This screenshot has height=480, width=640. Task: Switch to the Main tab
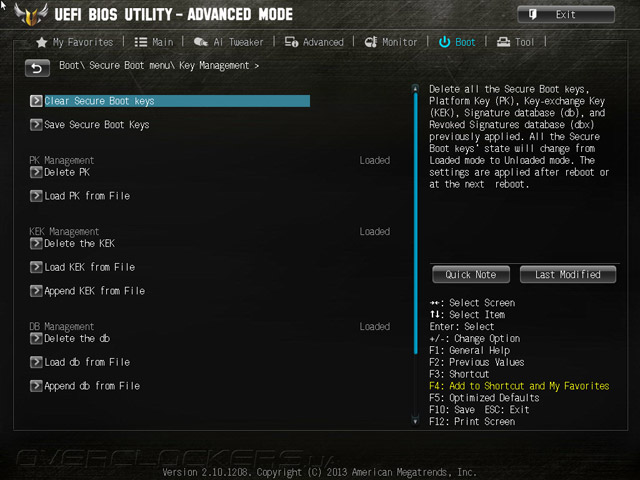click(x=154, y=42)
